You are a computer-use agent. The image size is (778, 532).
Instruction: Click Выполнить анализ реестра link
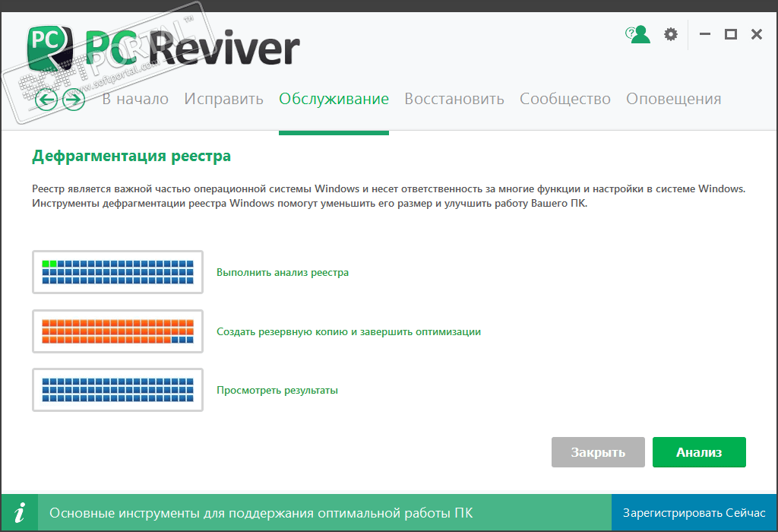(283, 272)
